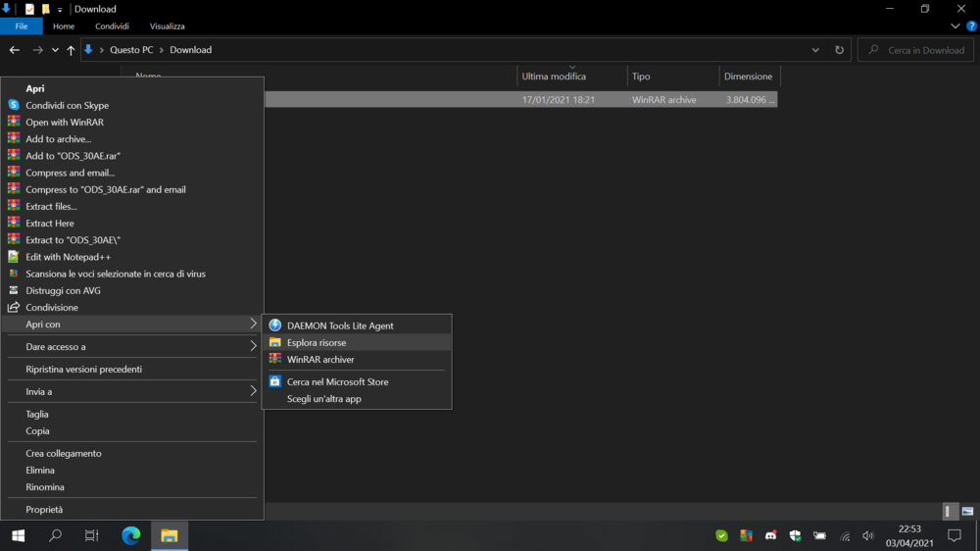
Task: Click the WinRAR icon beside Add to archive...
Action: coord(13,139)
